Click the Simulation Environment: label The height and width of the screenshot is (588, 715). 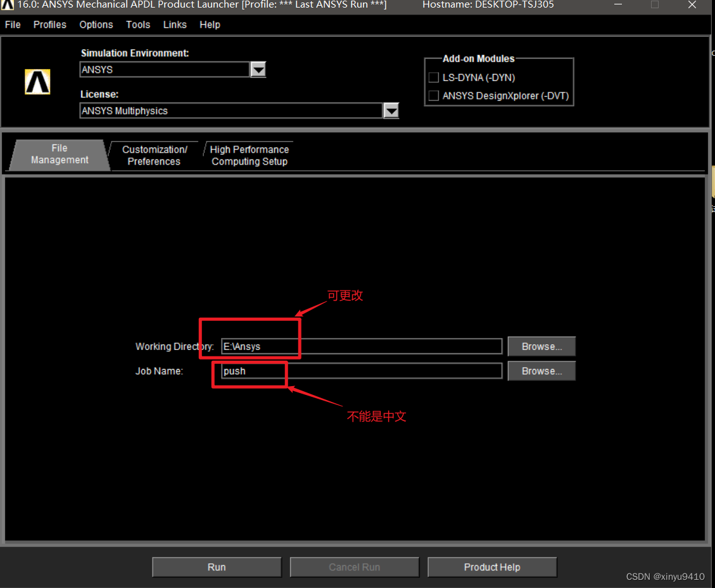click(x=134, y=53)
